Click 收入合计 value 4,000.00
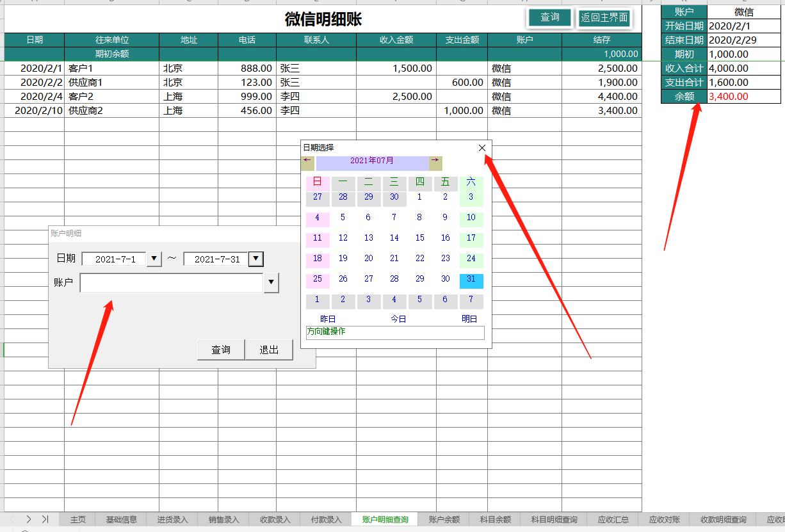 (x=744, y=69)
